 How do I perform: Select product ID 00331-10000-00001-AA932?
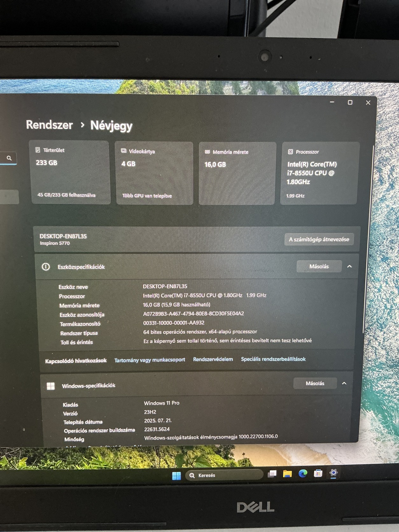coord(174,323)
